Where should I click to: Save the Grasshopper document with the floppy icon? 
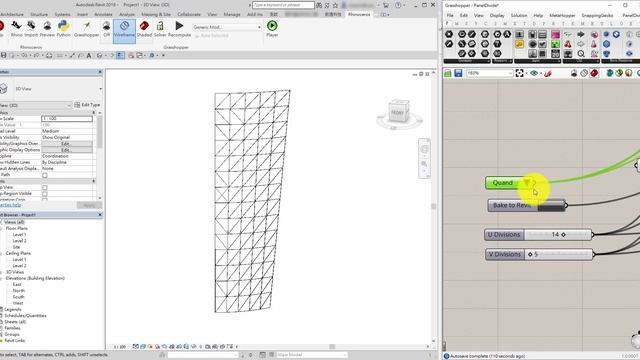click(x=458, y=73)
